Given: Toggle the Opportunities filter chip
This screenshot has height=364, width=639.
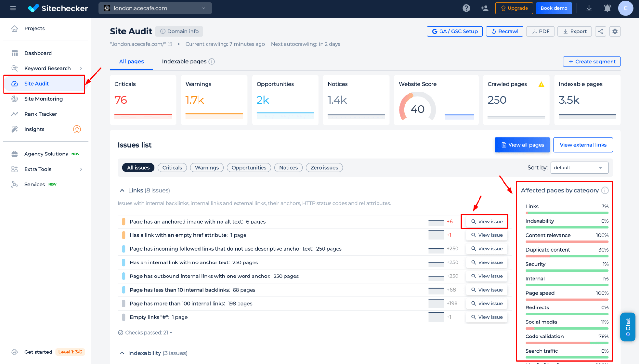Looking at the screenshot, I should (248, 168).
